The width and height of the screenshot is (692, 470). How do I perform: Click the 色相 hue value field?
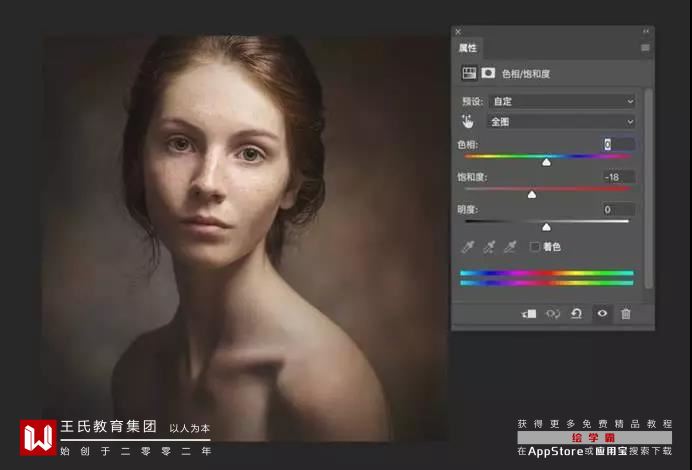(619, 144)
